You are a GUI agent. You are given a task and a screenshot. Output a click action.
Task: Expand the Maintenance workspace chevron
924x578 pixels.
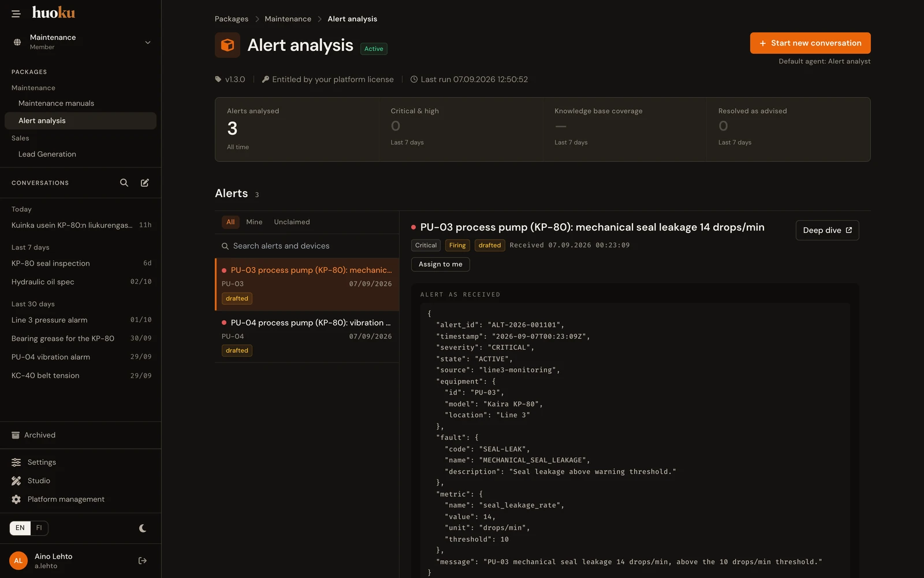[148, 42]
